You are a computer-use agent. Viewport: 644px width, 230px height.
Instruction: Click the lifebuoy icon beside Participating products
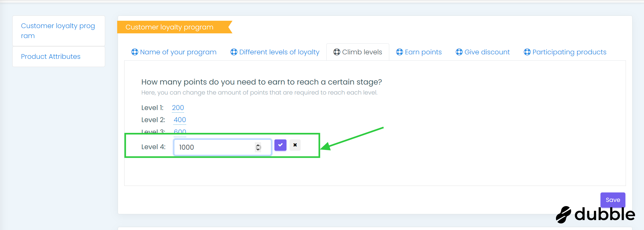pos(527,52)
